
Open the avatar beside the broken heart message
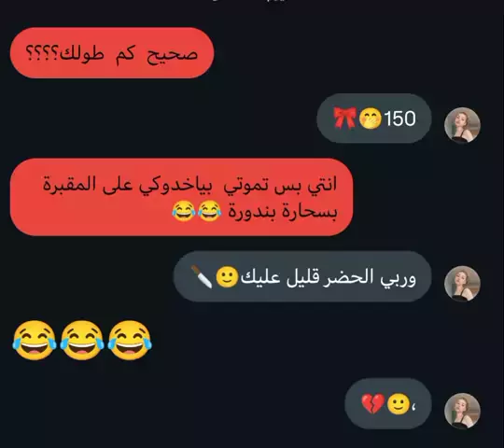point(462,411)
